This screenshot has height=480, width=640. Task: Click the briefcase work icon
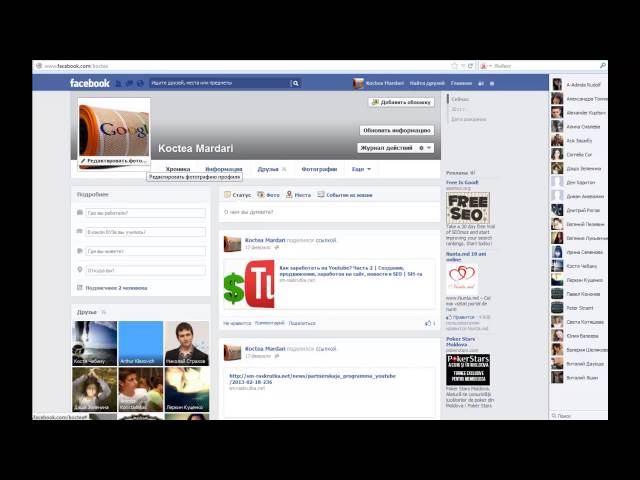pos(80,212)
